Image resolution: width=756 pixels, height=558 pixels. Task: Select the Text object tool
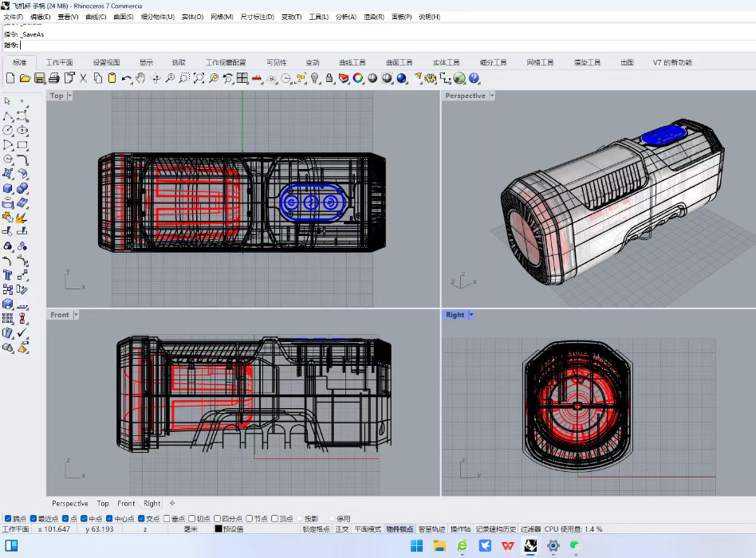8,275
